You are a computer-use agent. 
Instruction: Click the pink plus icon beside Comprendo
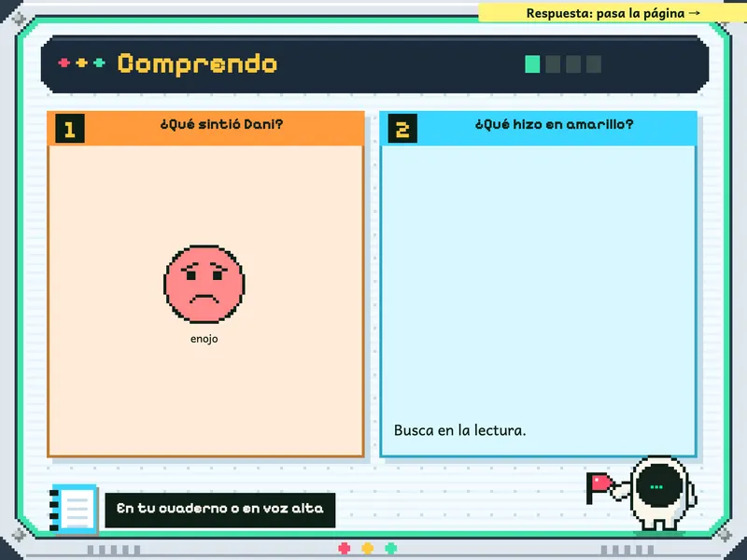pos(63,63)
